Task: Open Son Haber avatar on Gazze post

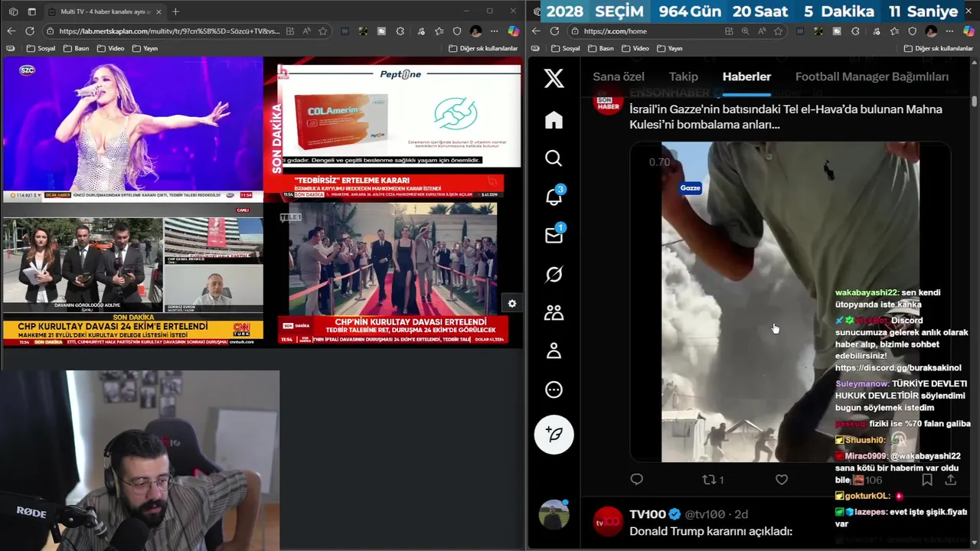Action: (609, 101)
